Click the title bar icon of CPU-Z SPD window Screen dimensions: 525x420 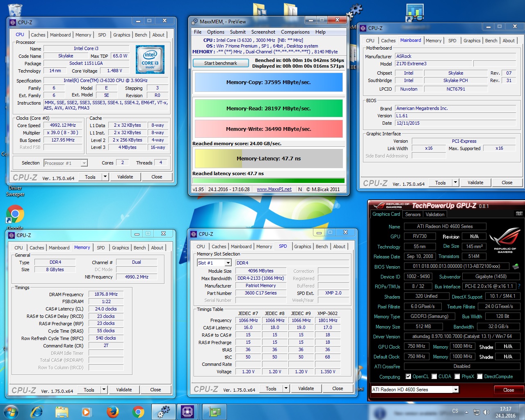pyautogui.click(x=194, y=234)
